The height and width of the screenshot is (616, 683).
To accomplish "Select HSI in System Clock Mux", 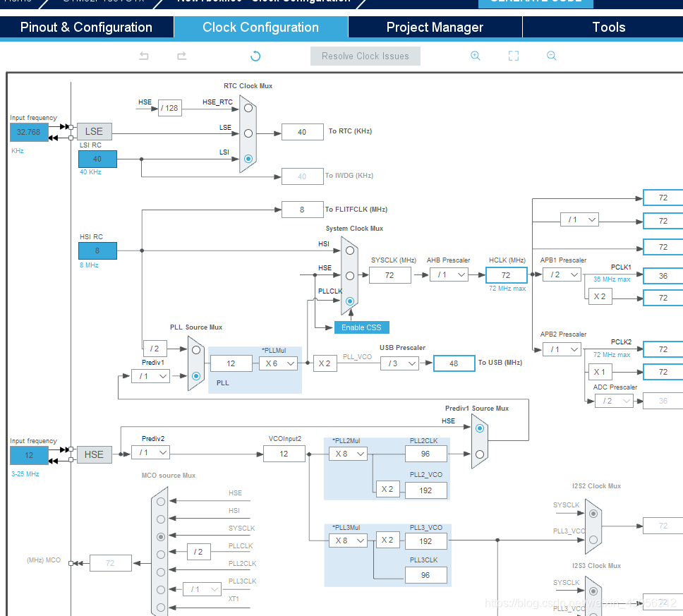I will [x=350, y=250].
